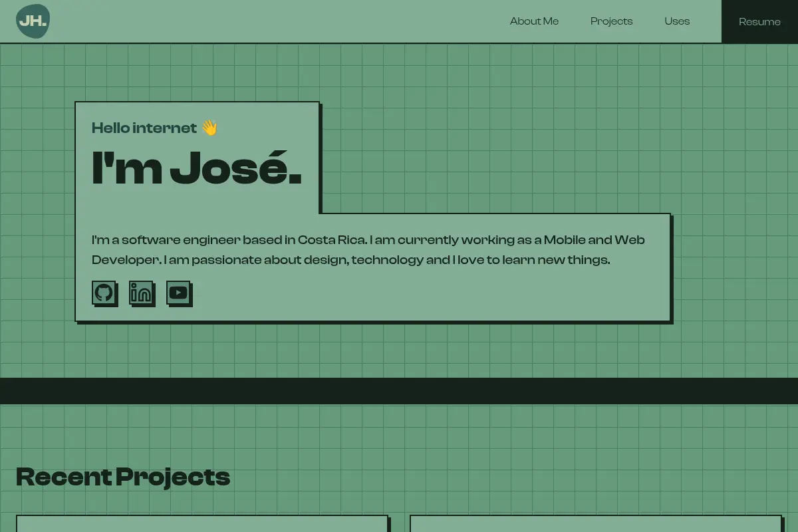Image resolution: width=798 pixels, height=532 pixels.
Task: Click the word "Developer" in the bio
Action: pos(126,260)
